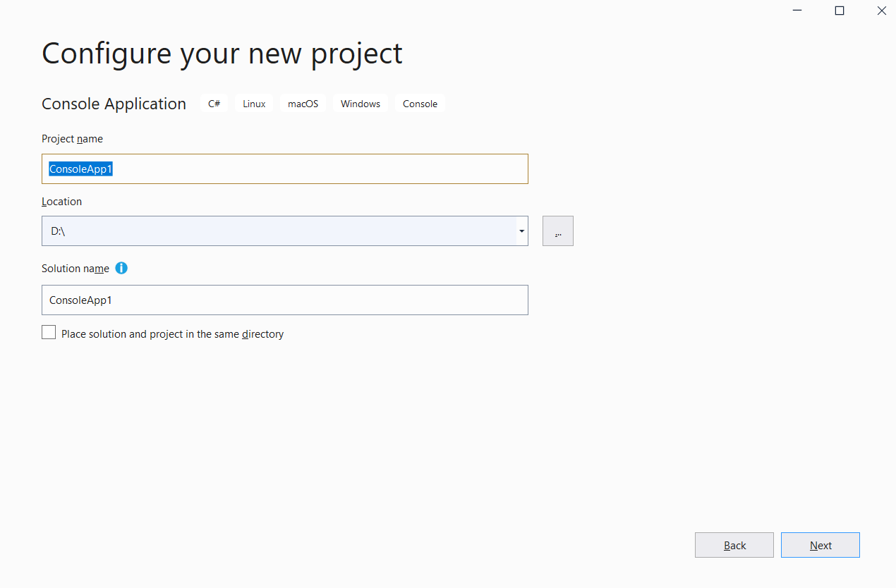
Task: Expand the Location dropdown arrow
Action: 521,231
